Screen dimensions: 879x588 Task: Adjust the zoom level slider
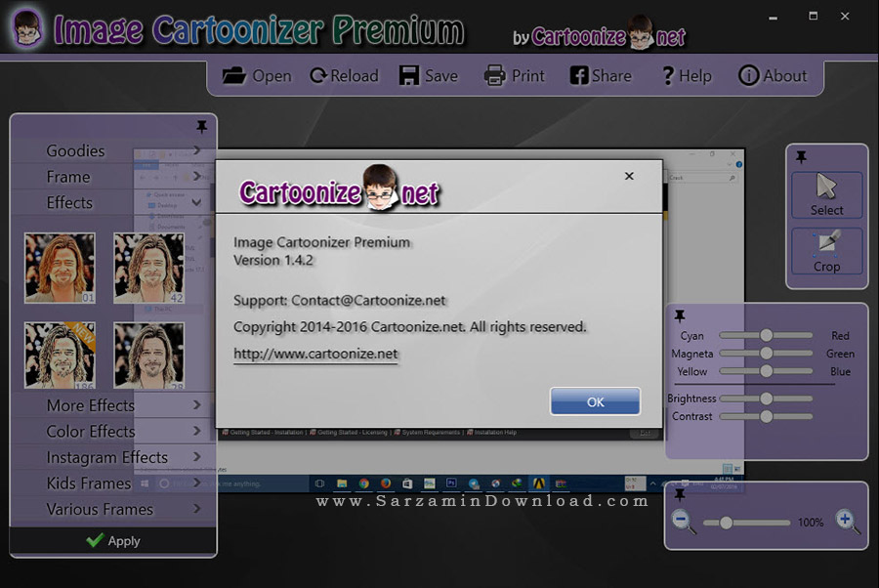pyautogui.click(x=747, y=523)
